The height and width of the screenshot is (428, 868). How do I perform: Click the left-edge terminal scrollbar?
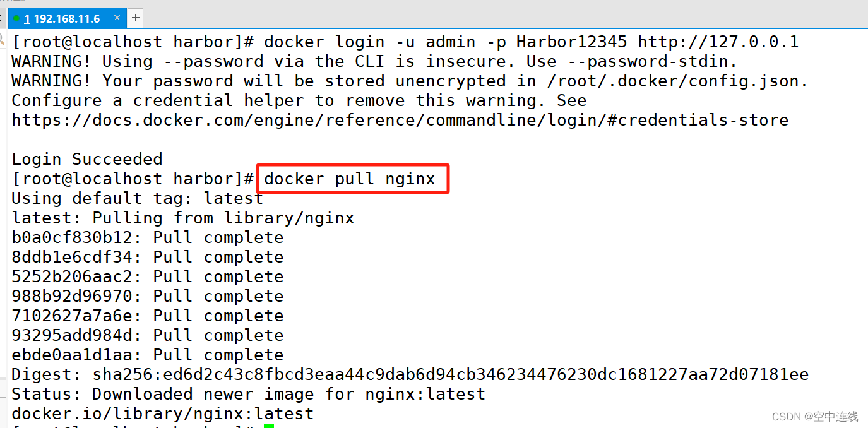(4, 221)
